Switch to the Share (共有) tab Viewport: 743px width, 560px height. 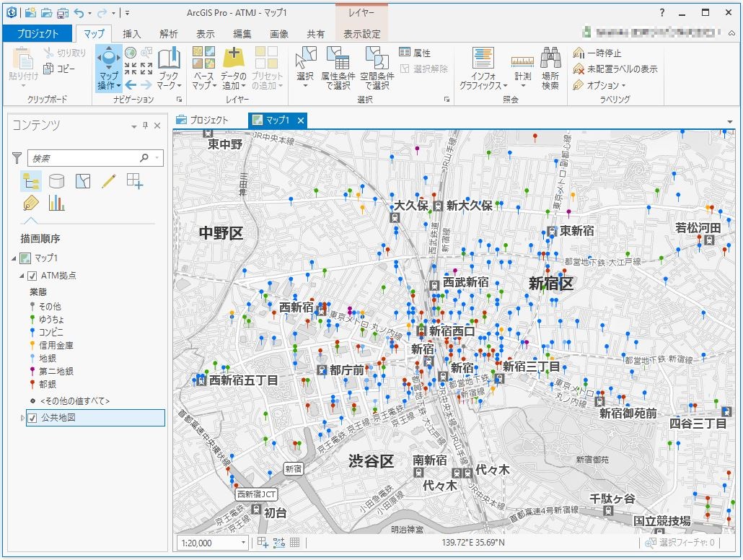click(x=315, y=34)
